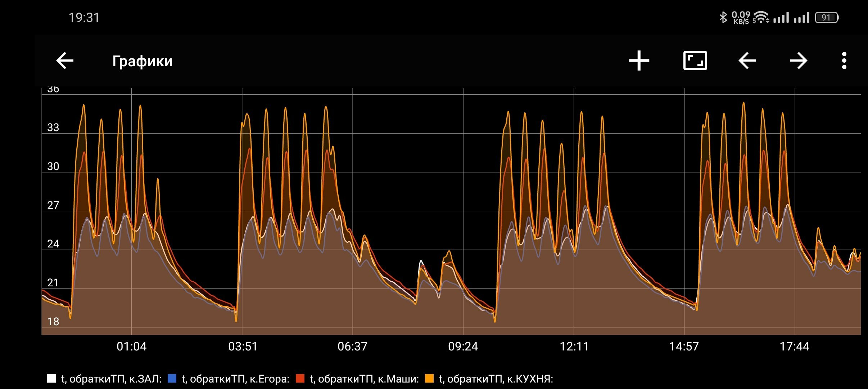Tap legend label 't, обраткиТП, к.Егора:'
The image size is (868, 389).
235,379
